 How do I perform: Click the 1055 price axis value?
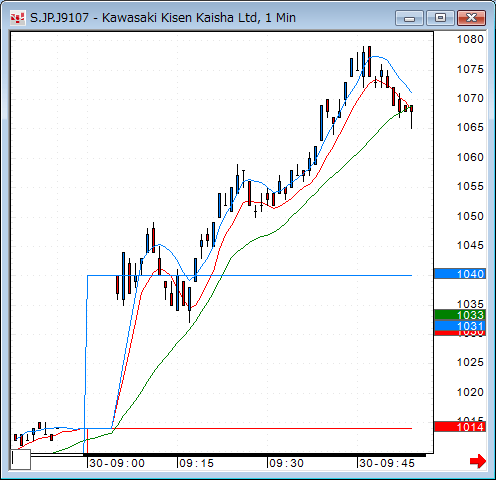470,186
